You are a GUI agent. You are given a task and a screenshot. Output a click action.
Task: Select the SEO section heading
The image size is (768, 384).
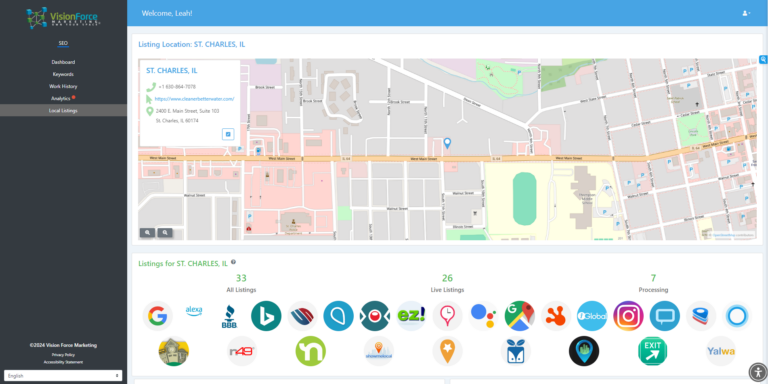(63, 43)
